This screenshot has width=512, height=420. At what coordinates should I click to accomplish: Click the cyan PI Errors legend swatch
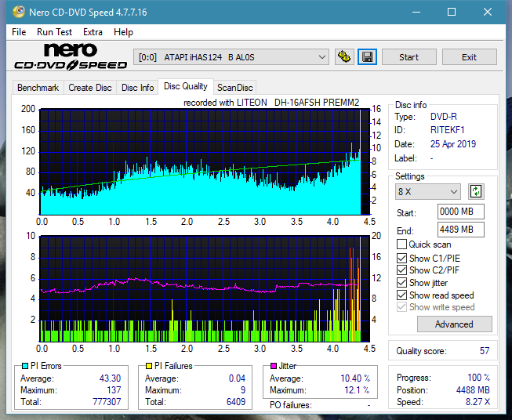[25, 366]
